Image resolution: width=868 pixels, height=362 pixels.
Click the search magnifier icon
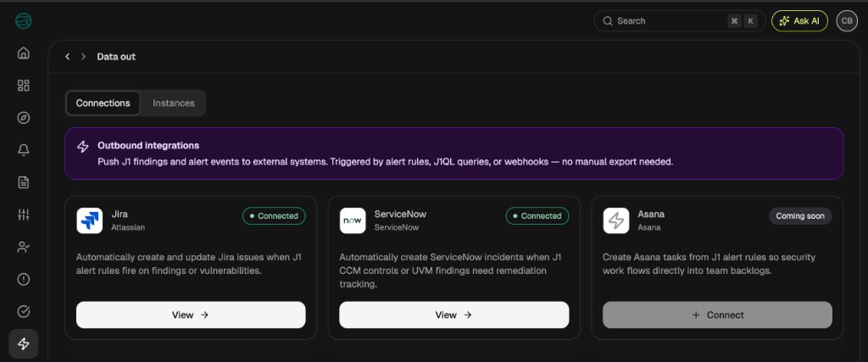[x=607, y=21]
